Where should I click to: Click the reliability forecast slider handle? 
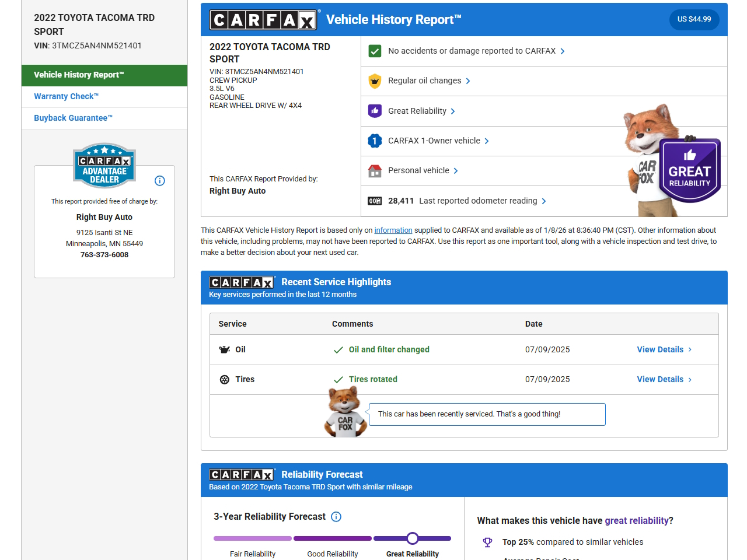pyautogui.click(x=413, y=538)
